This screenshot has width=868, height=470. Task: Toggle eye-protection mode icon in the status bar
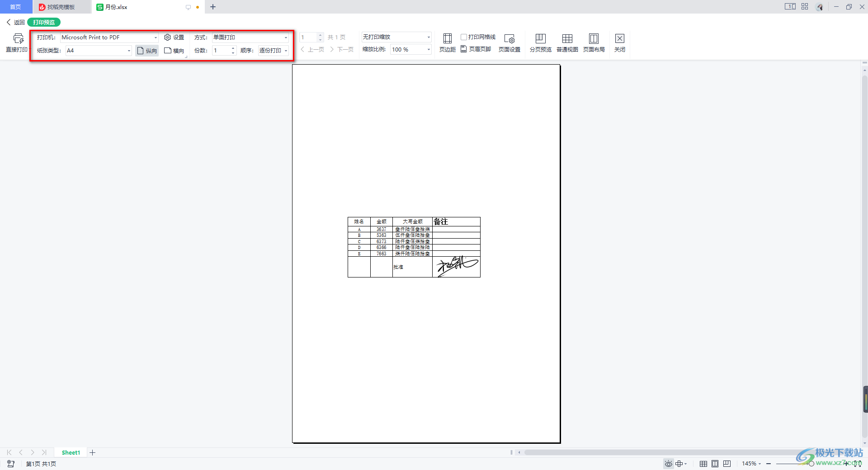669,464
